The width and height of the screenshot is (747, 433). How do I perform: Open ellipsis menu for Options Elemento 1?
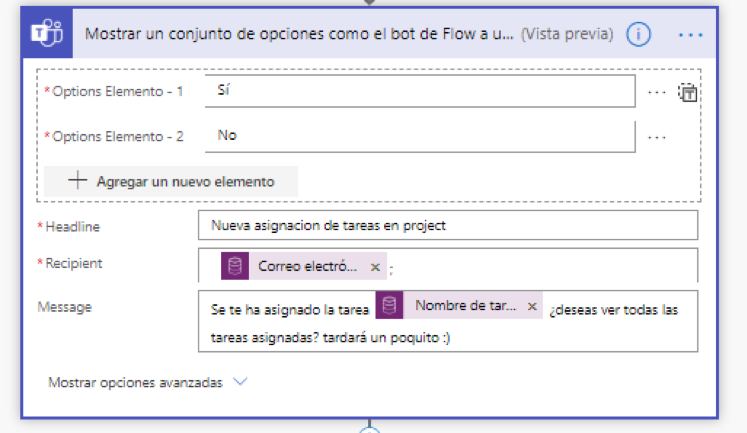coord(656,92)
